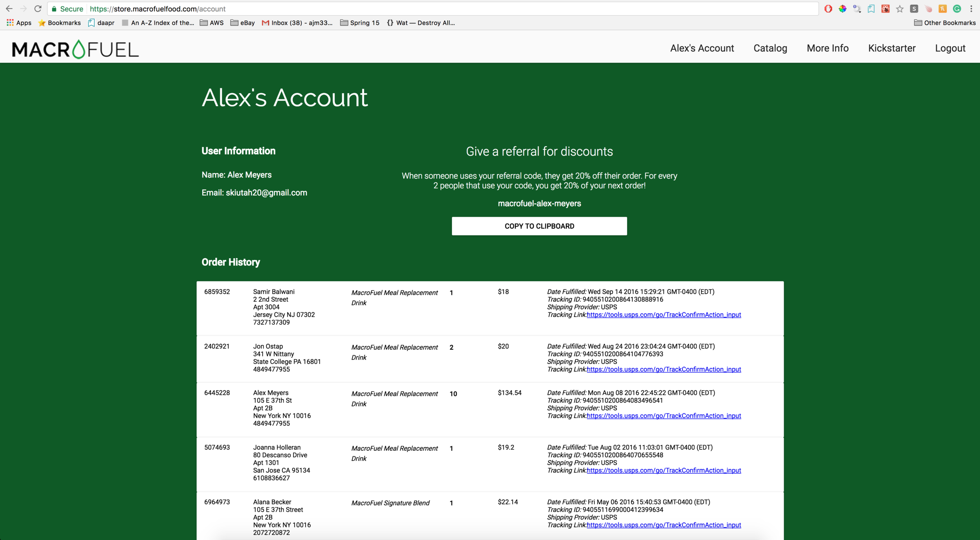Click recipient name Samir Balwani
Viewport: 980px width, 540px height.
coord(274,292)
